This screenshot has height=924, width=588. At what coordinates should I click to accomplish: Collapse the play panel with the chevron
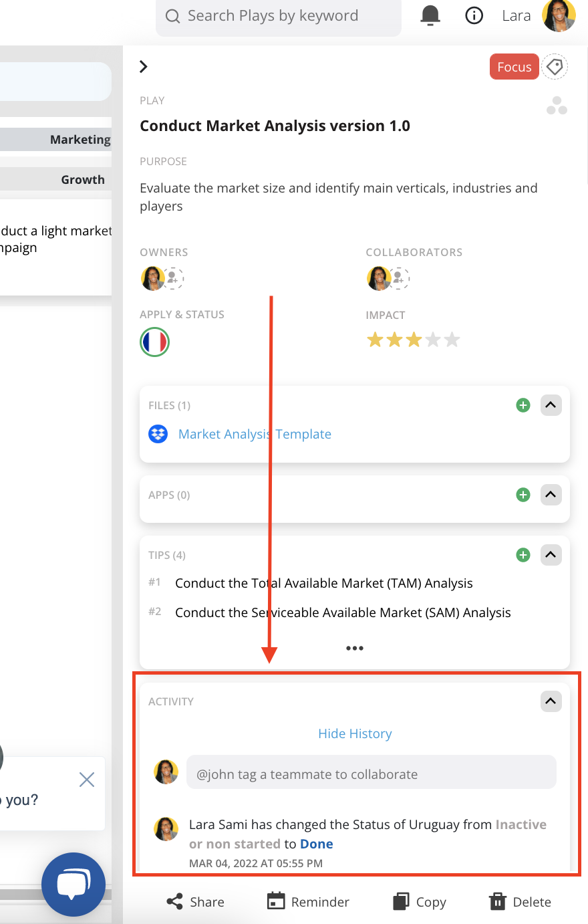[x=143, y=66]
